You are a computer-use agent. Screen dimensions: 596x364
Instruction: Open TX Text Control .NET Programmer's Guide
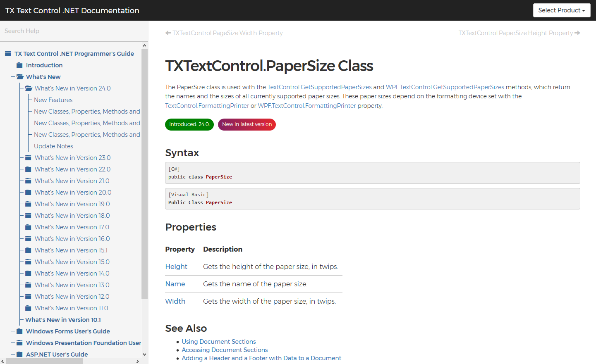(74, 54)
